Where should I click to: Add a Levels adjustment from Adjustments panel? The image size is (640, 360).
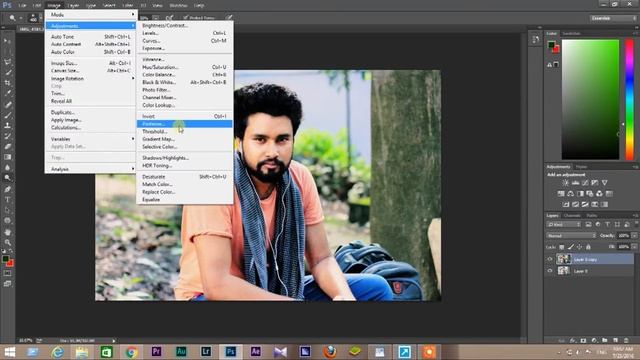575,183
